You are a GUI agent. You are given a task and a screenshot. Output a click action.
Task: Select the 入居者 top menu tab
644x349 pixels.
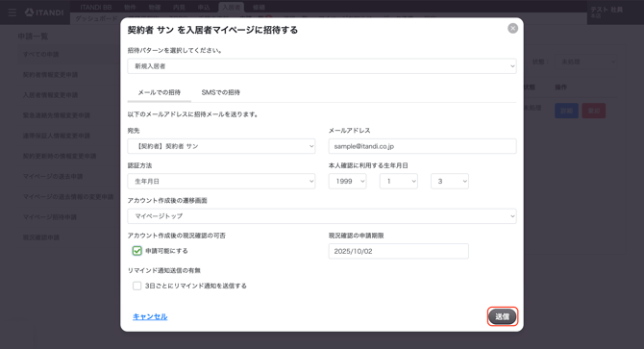pyautogui.click(x=232, y=7)
